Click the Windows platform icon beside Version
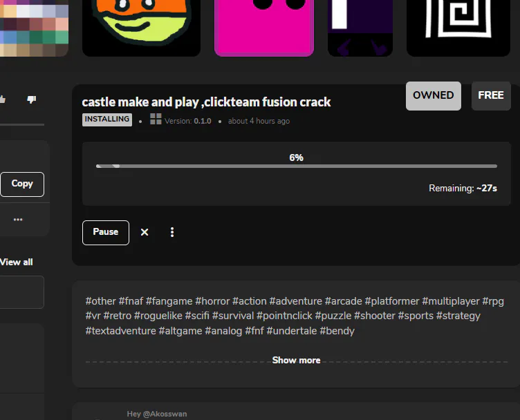Viewport: 520px width, 420px height. pyautogui.click(x=156, y=119)
